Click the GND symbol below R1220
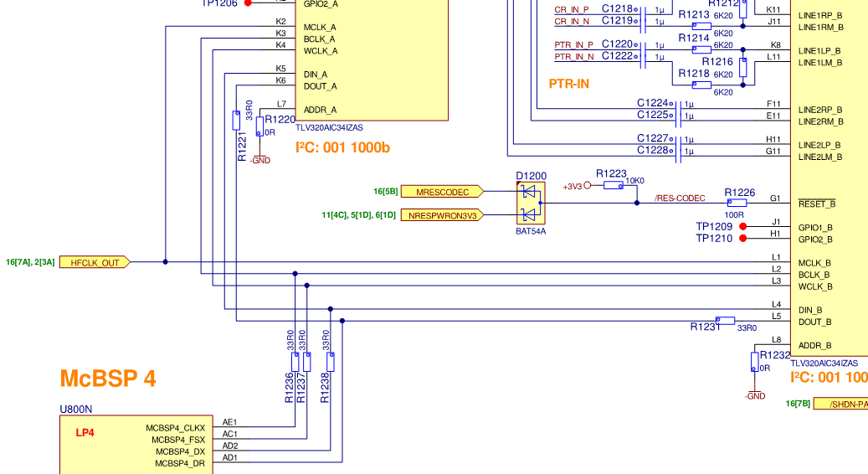This screenshot has height=474, width=868. pyautogui.click(x=259, y=160)
